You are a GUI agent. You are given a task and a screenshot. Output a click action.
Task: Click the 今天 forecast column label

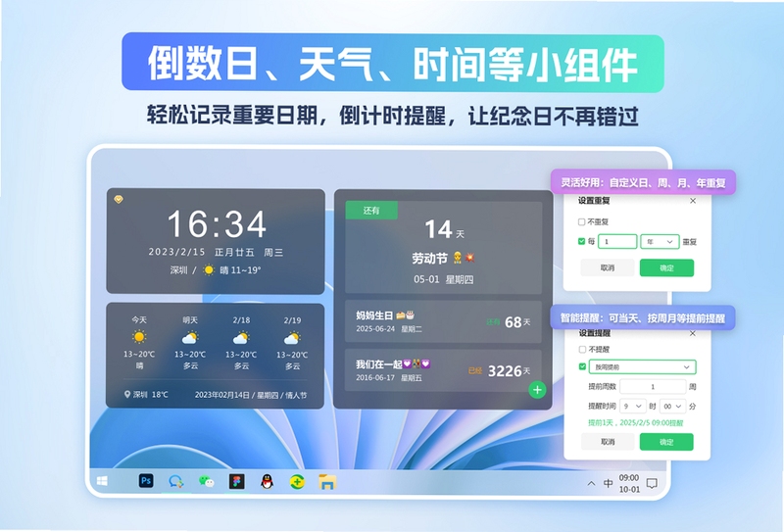click(139, 319)
